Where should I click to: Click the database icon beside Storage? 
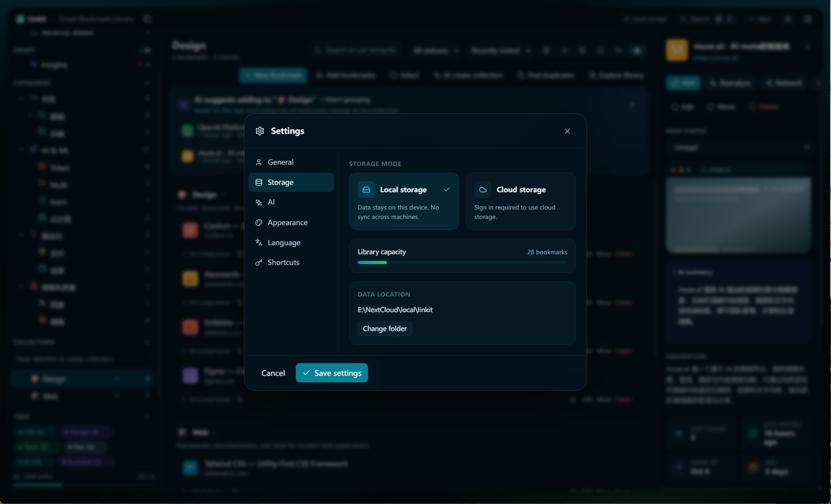[259, 182]
